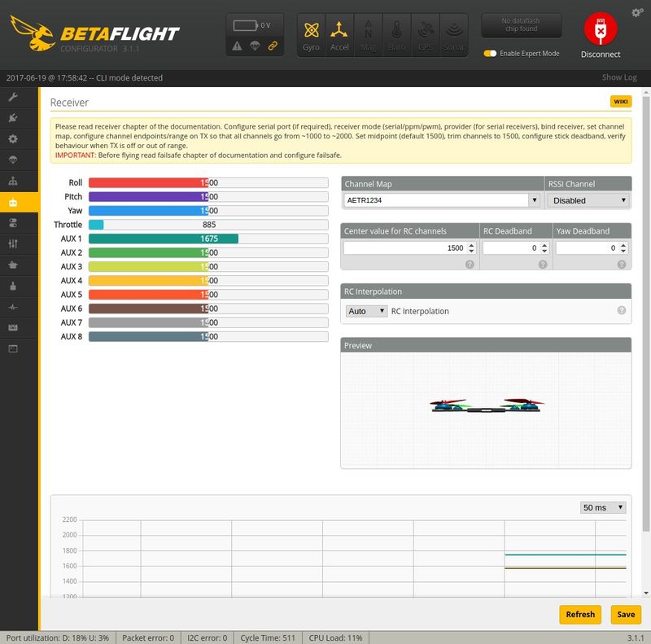Click the Sonar sensor indicator

(454, 35)
